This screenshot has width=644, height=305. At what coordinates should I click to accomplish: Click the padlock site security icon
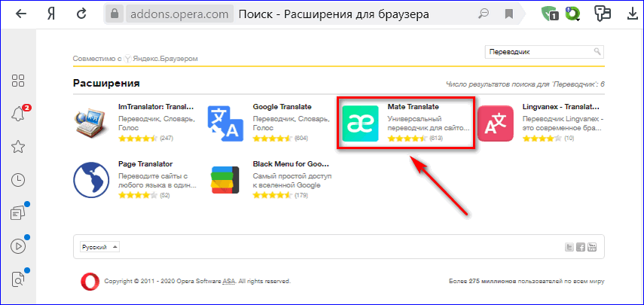pos(114,14)
